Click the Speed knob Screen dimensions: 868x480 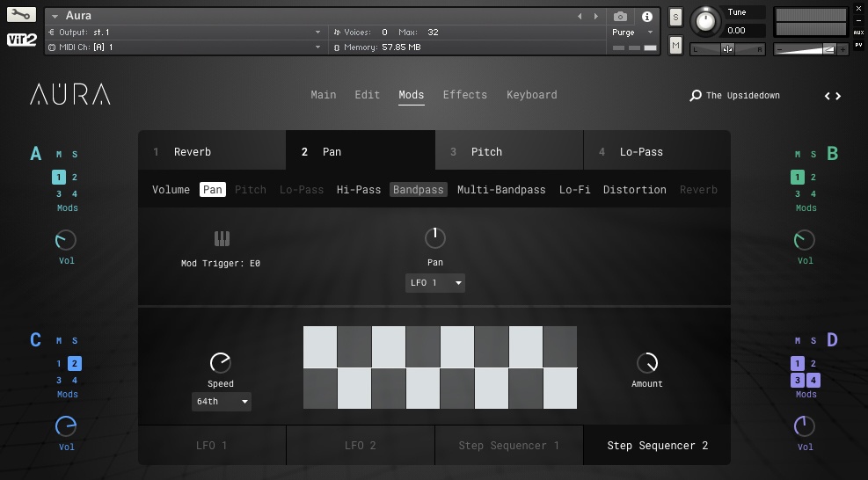click(x=221, y=362)
